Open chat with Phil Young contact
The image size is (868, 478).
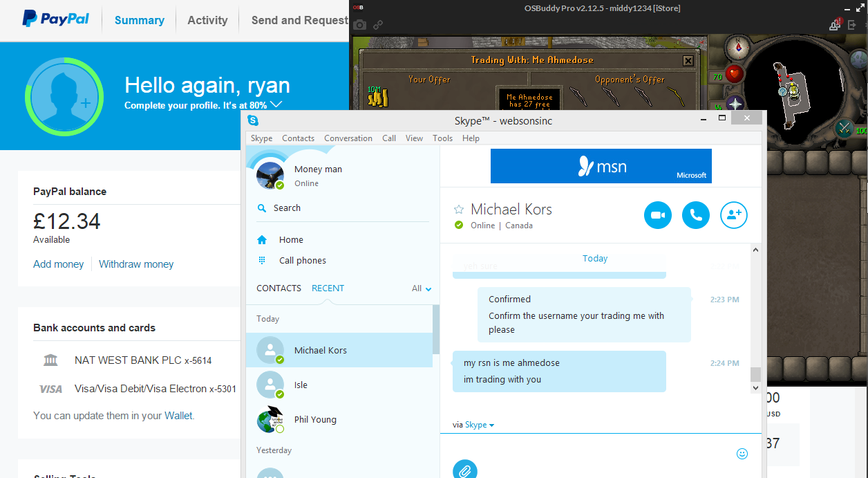(x=339, y=419)
